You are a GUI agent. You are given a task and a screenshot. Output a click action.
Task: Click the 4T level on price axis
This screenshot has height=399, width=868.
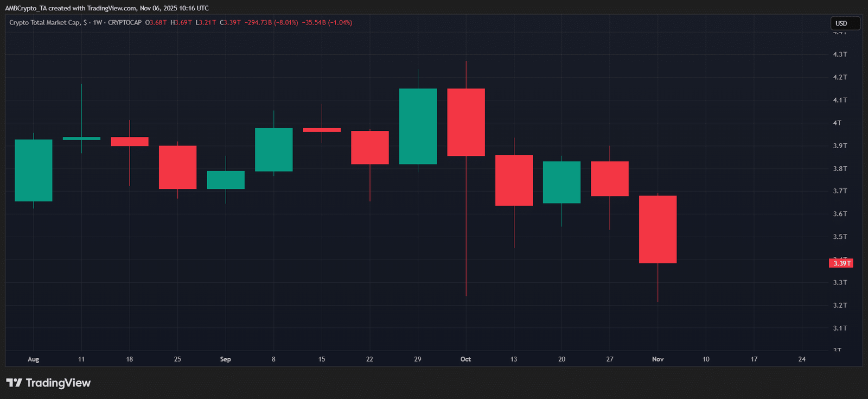(837, 123)
